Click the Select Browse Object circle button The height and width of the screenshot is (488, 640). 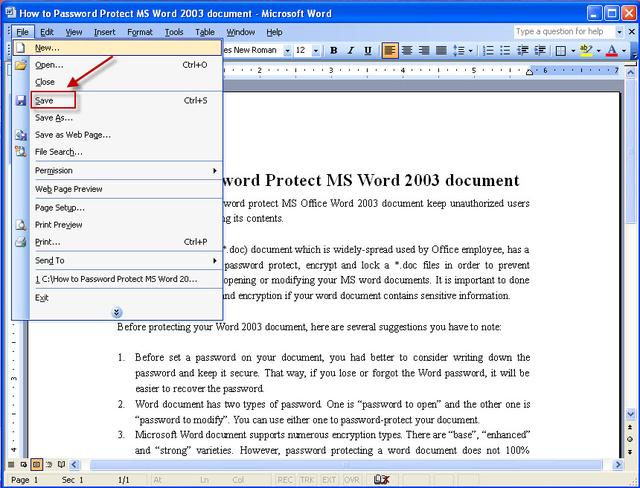click(630, 439)
